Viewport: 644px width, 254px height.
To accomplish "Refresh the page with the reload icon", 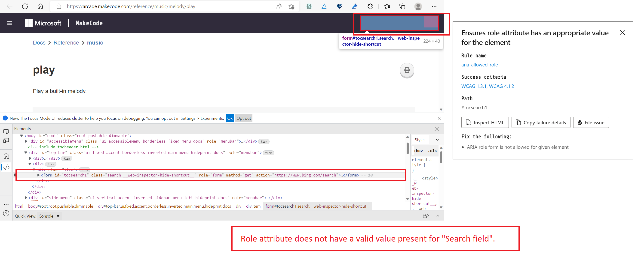I will pos(25,6).
